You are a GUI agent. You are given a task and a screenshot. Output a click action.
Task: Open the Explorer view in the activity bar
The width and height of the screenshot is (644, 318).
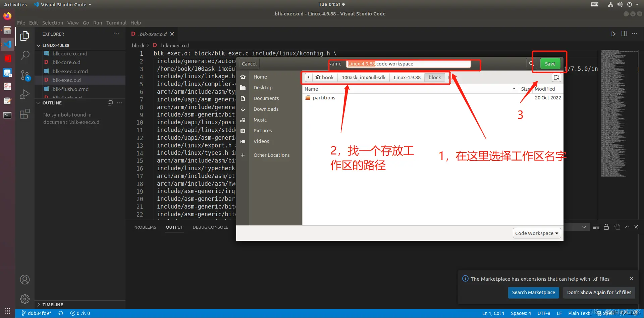pyautogui.click(x=25, y=36)
